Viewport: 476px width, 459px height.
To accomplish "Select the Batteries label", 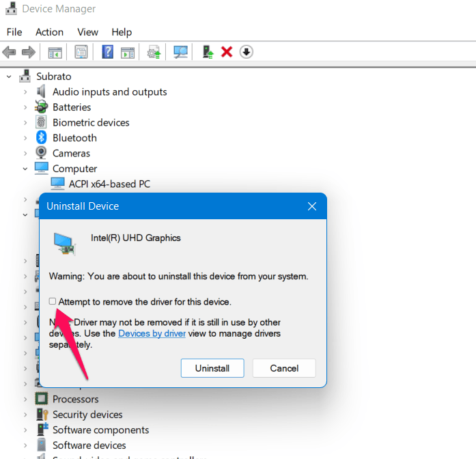I will pos(72,107).
